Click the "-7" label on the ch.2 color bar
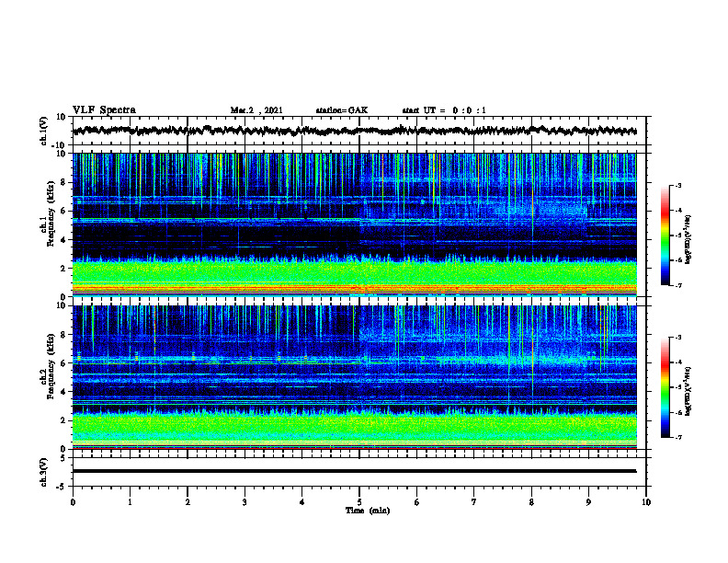Image resolution: width=728 pixels, height=563 pixels. pos(677,438)
